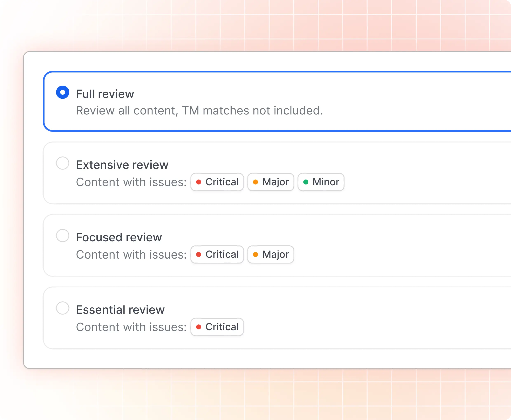The height and width of the screenshot is (420, 511).
Task: Click the Critical tag under Essential review
Action: [x=217, y=327]
